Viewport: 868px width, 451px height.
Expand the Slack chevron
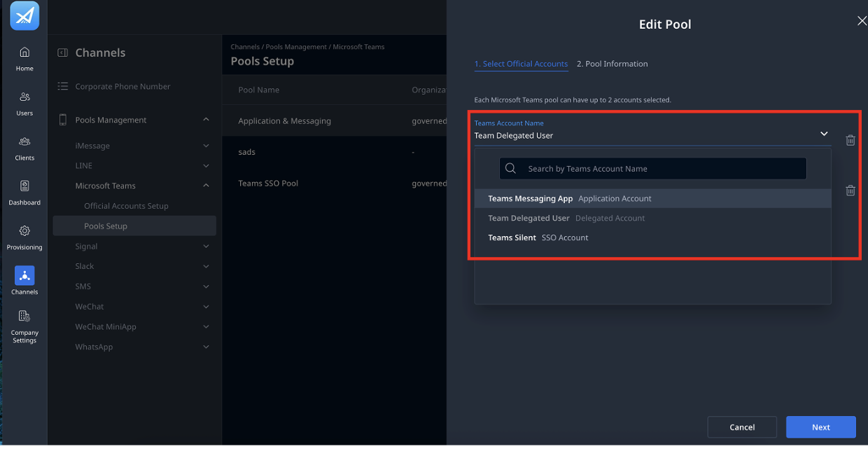[206, 266]
